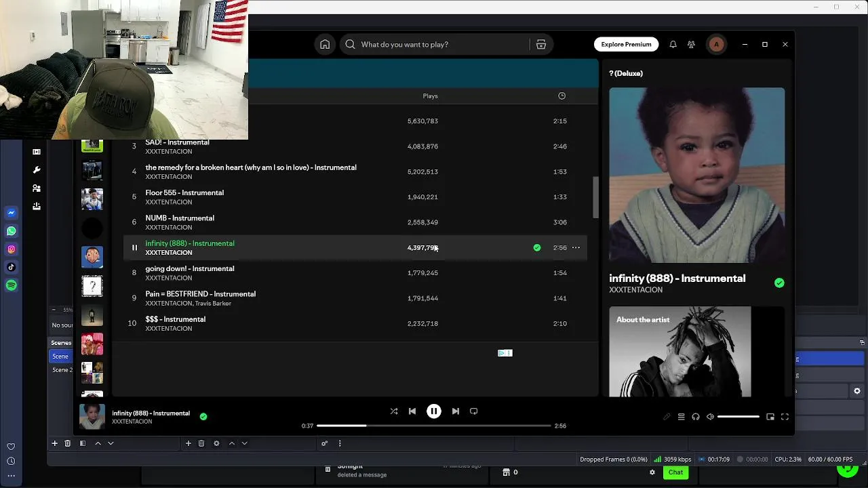Image resolution: width=868 pixels, height=488 pixels.
Task: Open the audio mixer three-dots menu
Action: (340, 443)
